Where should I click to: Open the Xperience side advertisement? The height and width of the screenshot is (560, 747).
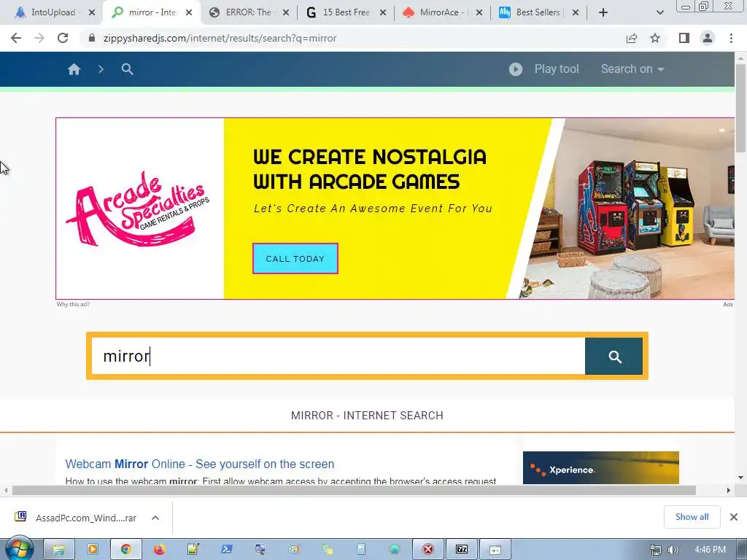pos(601,467)
